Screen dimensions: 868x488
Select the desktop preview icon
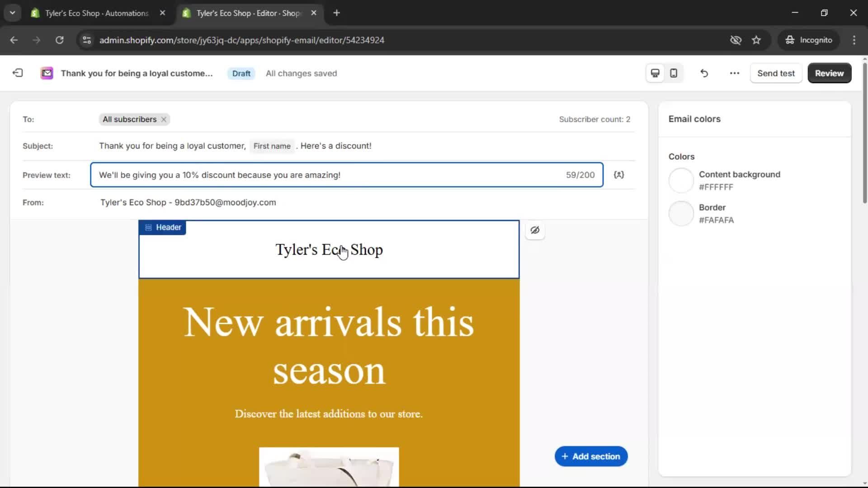(x=655, y=73)
